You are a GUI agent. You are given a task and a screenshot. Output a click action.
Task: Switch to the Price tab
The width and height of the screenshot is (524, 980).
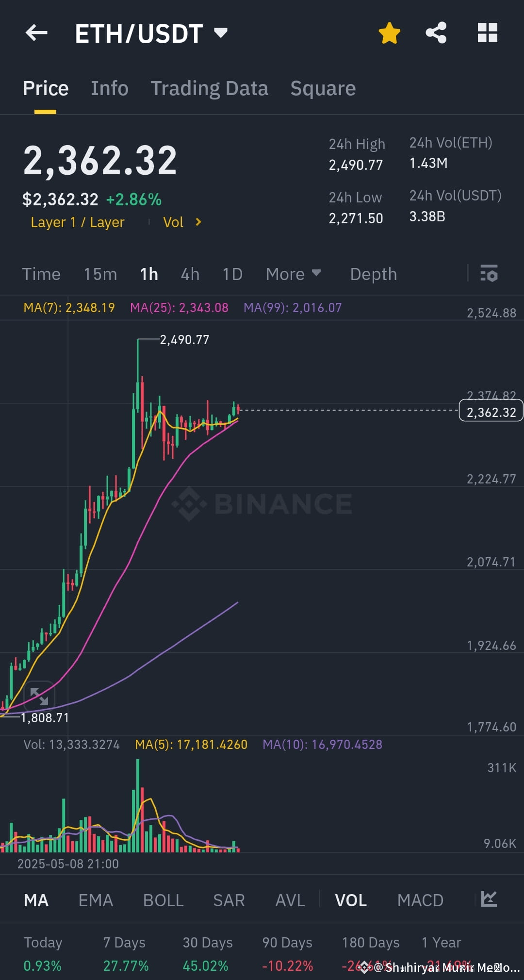tap(46, 88)
